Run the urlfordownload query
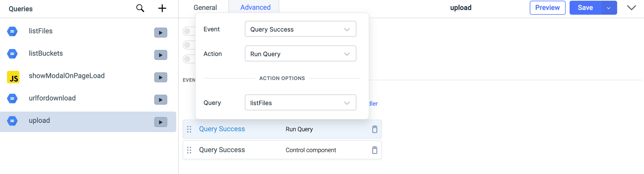 160,100
